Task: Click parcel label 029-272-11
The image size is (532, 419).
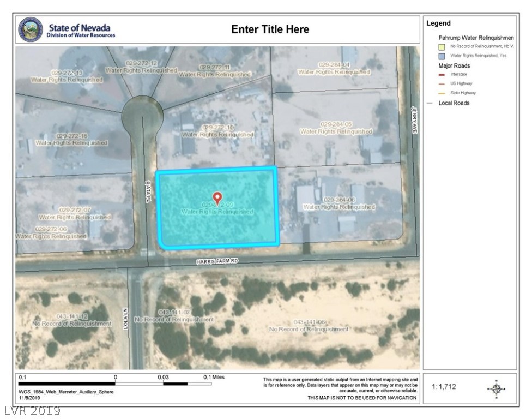Action: 215,68
